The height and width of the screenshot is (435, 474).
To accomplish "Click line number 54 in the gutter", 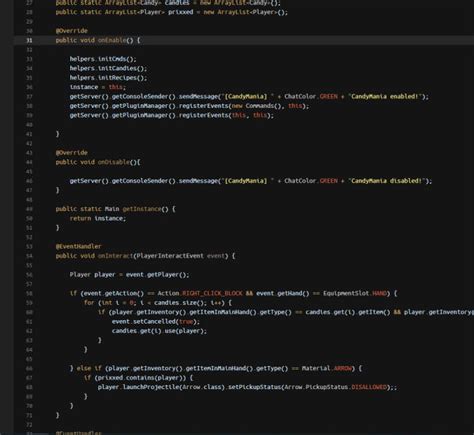I will (x=29, y=256).
